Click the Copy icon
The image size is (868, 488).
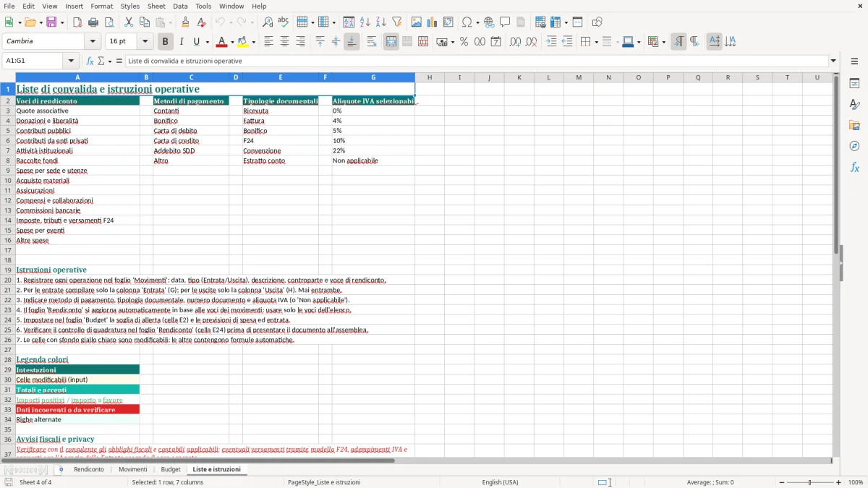[x=145, y=22]
